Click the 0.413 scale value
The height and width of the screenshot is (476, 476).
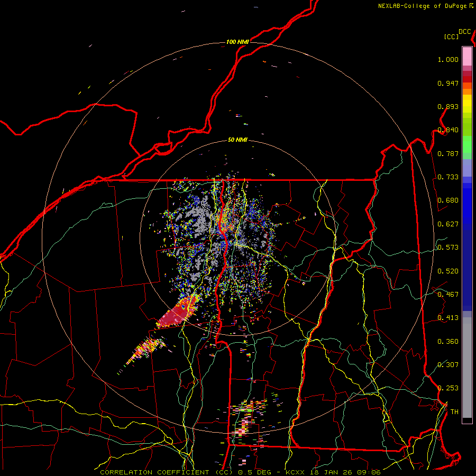(x=448, y=318)
